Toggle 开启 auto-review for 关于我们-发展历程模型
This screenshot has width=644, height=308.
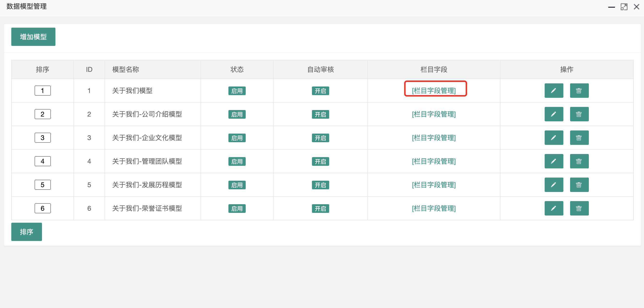click(320, 185)
